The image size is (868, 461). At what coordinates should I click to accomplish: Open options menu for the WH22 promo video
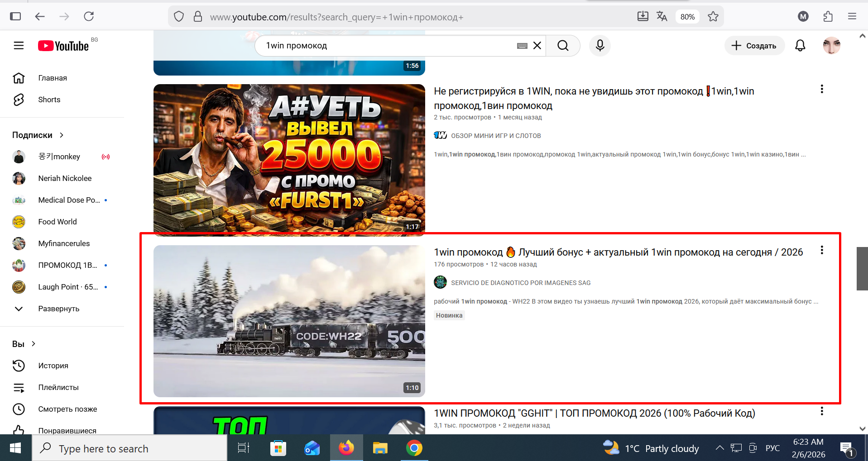[x=821, y=250]
